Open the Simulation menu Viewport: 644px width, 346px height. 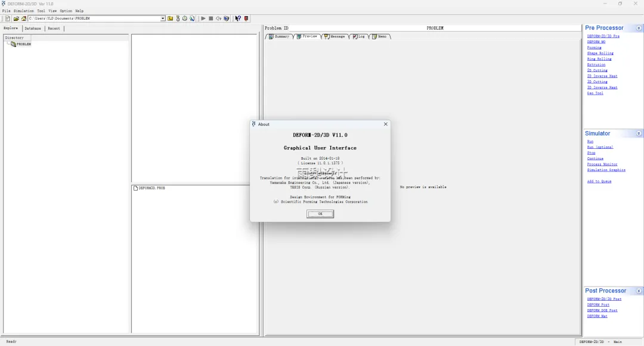(23, 11)
